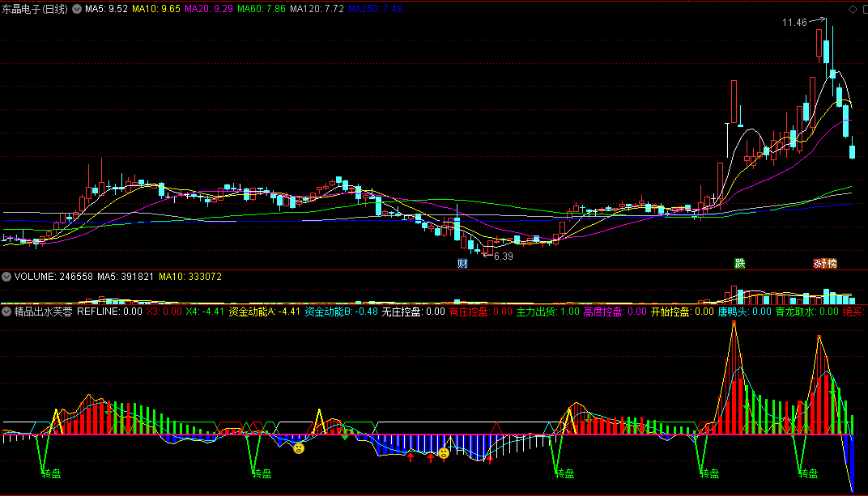Click the 东晶电子(日线) chart title
This screenshot has width=868, height=496.
(x=35, y=9)
